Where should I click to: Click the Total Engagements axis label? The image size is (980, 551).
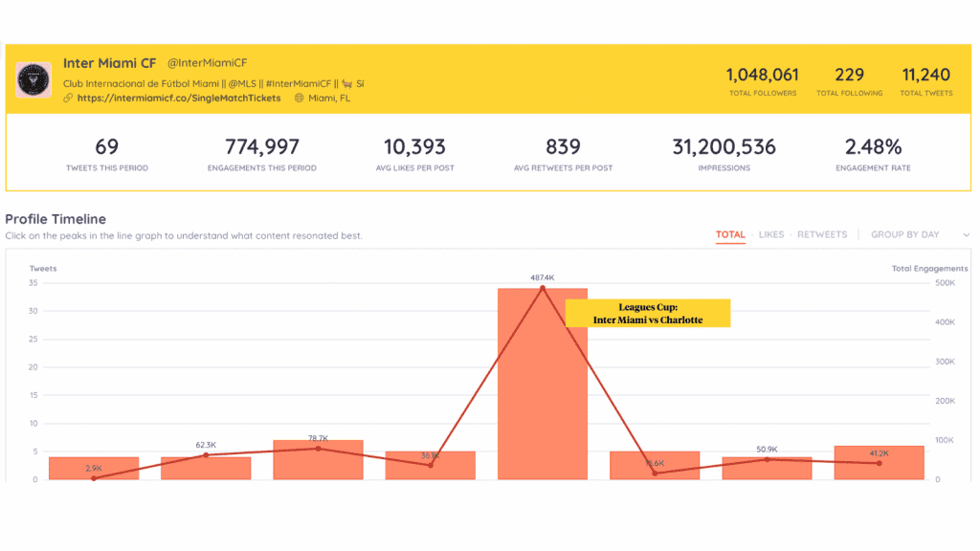(929, 269)
